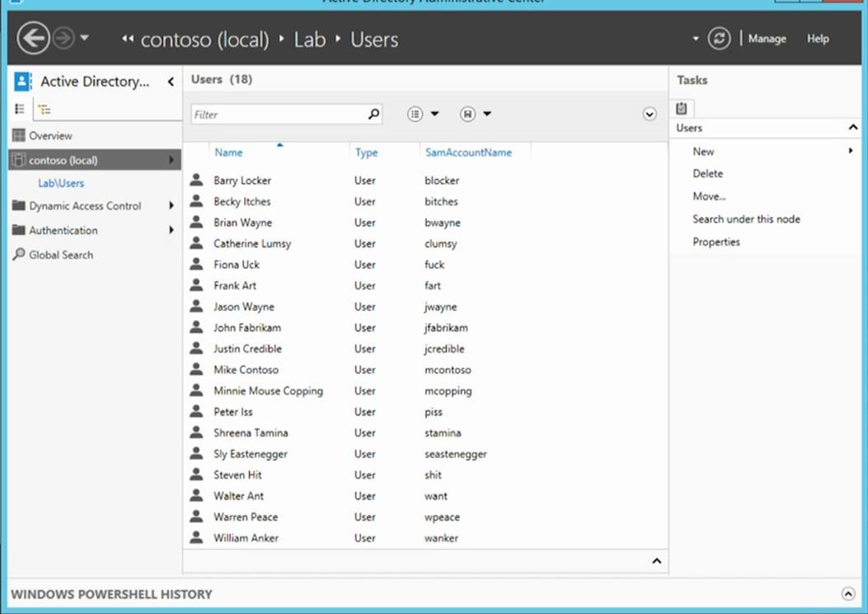
Task: Click the Delete task
Action: 707,173
